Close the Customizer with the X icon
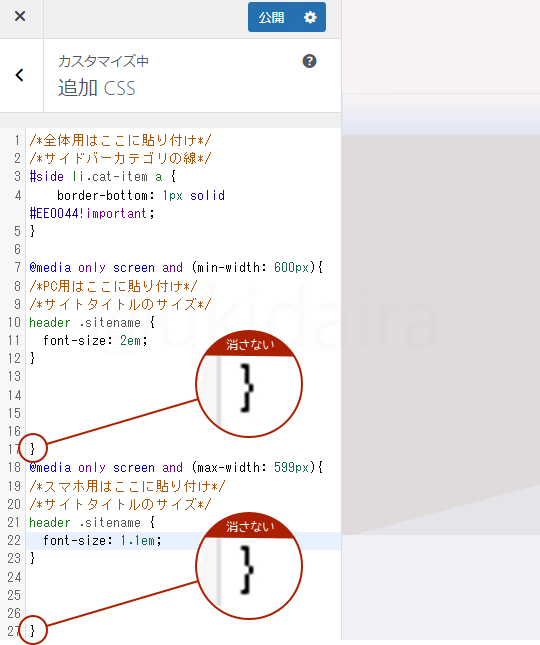The width and height of the screenshot is (540, 645). (20, 16)
